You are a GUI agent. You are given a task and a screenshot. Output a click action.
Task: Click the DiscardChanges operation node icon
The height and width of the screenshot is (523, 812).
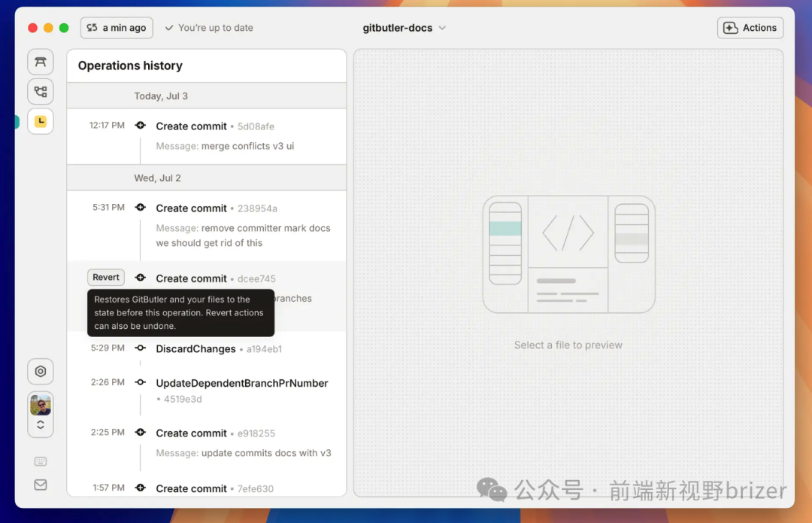click(140, 348)
